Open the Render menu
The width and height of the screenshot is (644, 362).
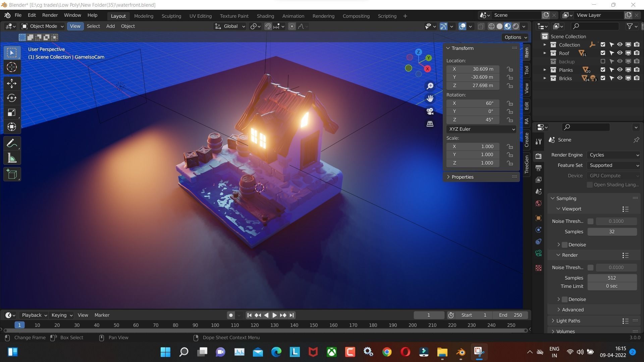(x=50, y=15)
